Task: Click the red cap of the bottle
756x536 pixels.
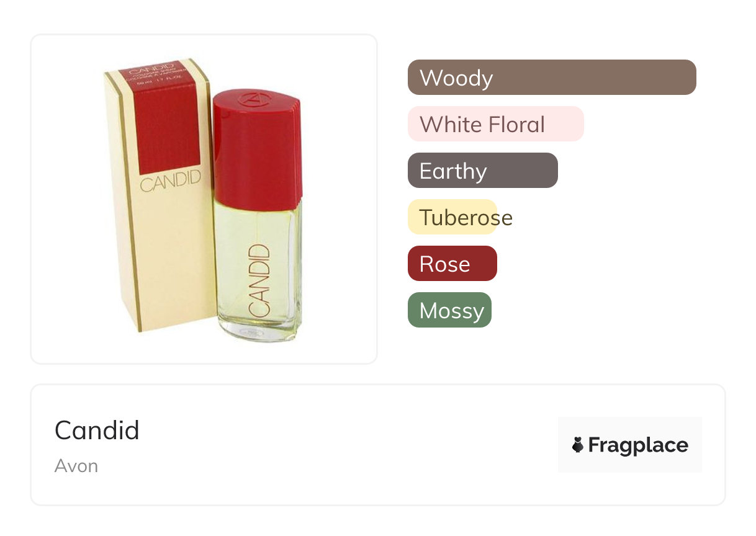Action: 257,155
